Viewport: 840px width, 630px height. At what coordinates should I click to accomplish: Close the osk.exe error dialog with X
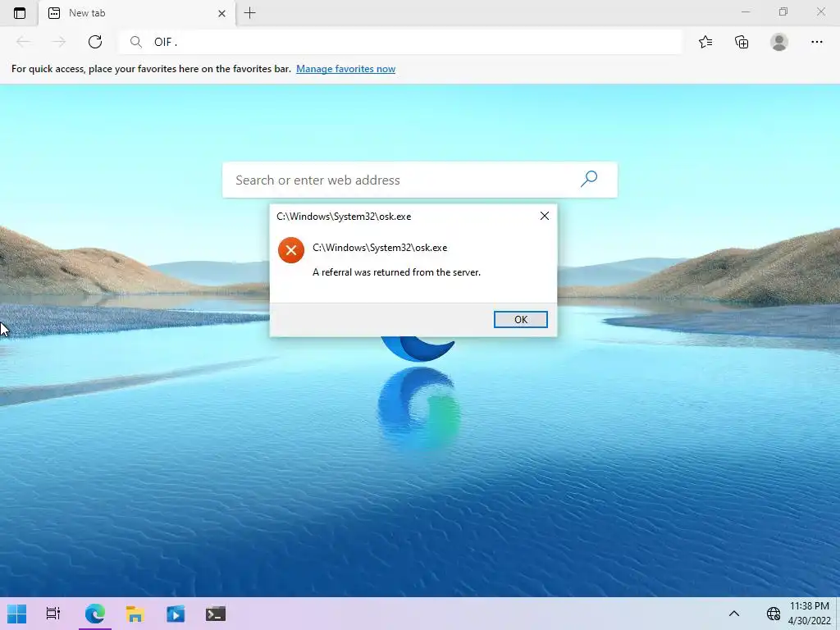(545, 216)
